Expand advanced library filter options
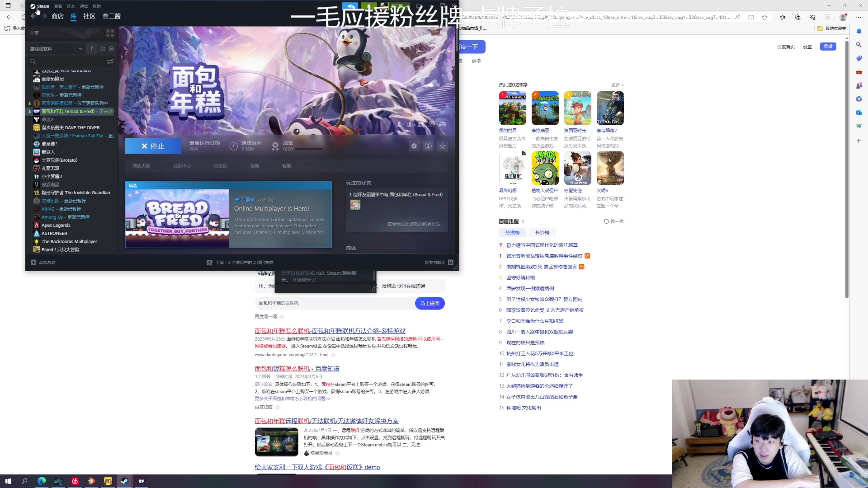The width and height of the screenshot is (868, 488). 110,61
